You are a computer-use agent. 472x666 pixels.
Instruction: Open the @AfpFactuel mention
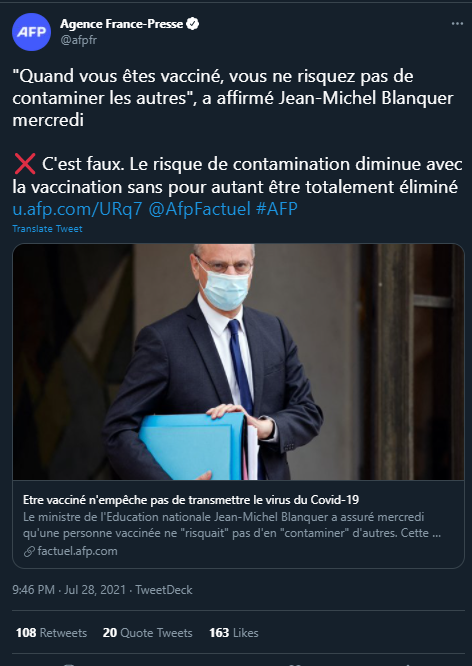click(199, 209)
